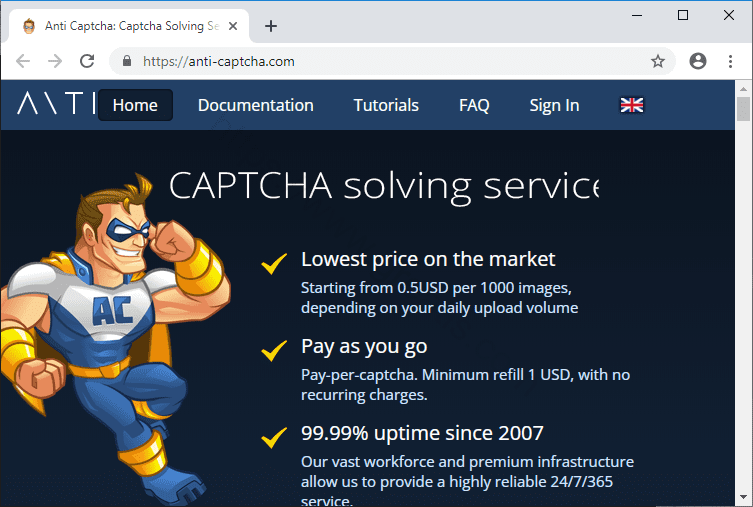Click the address bar URL field
Screen dimensions: 753x507
click(393, 61)
